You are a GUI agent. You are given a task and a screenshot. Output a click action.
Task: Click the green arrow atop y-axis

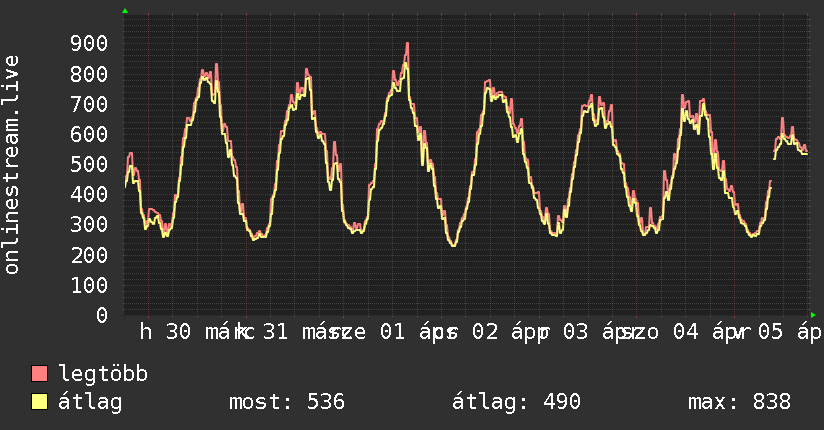[x=125, y=11]
